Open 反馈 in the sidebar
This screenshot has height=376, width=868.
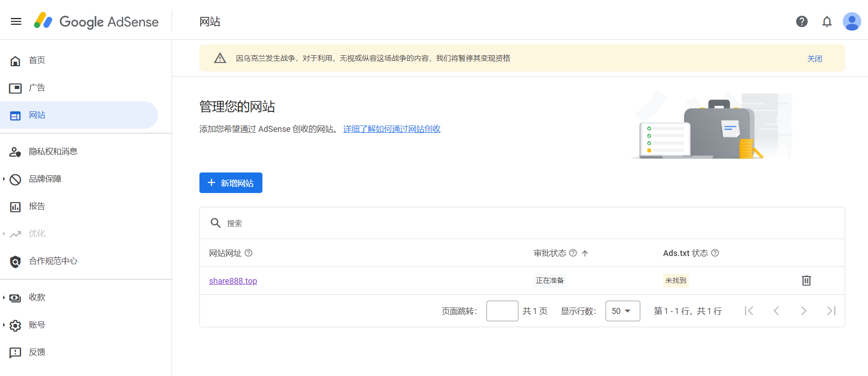[78, 352]
